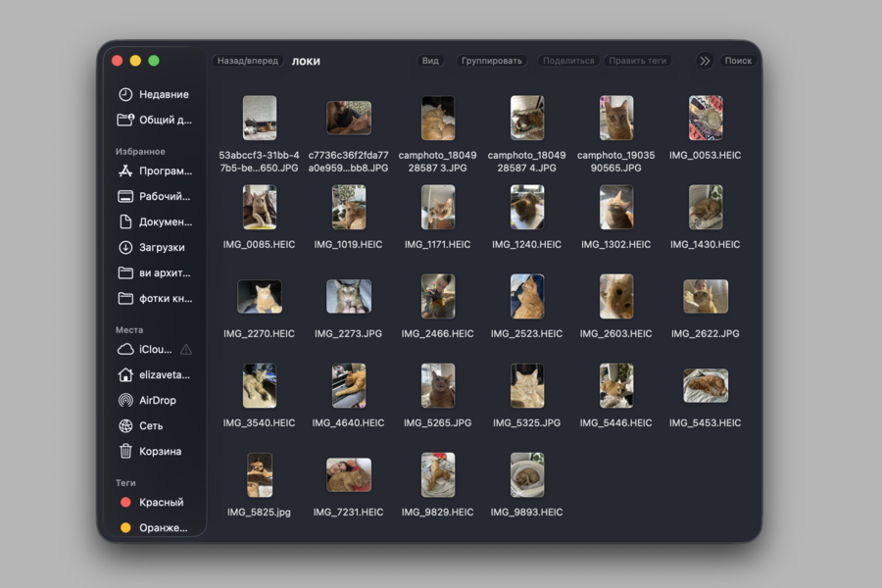
Task: Open the фотки кн... folder icon
Action: (125, 298)
